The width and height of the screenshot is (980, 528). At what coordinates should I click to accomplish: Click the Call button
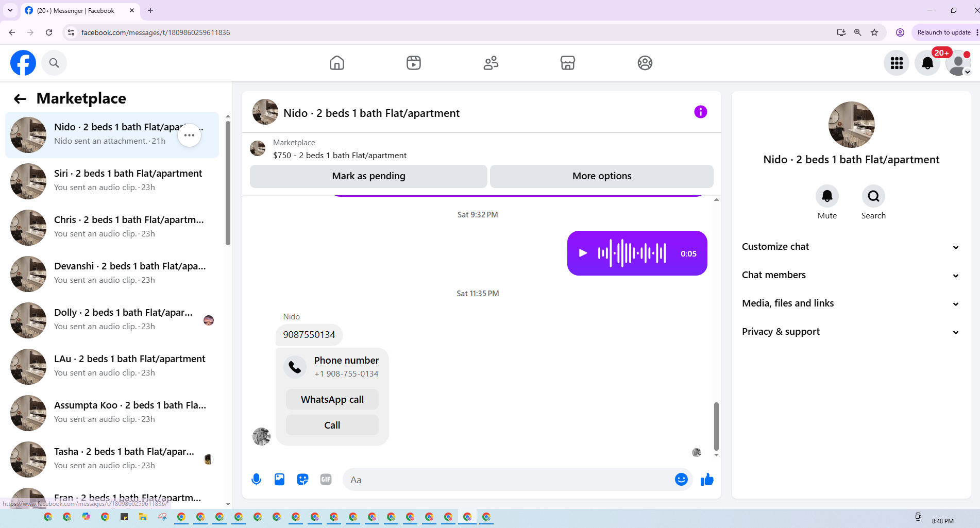coord(332,425)
